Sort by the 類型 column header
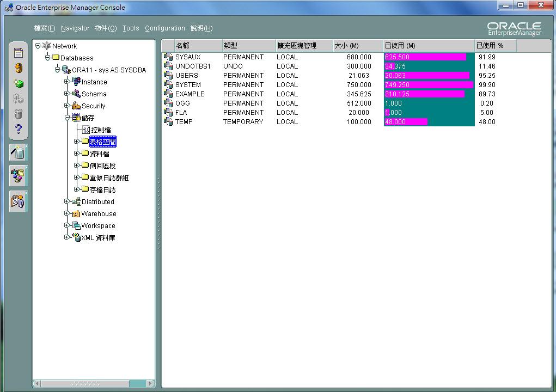This screenshot has width=556, height=392. (x=249, y=46)
